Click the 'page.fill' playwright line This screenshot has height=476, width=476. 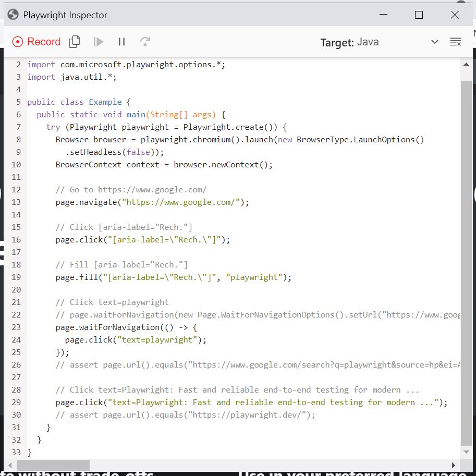point(173,277)
